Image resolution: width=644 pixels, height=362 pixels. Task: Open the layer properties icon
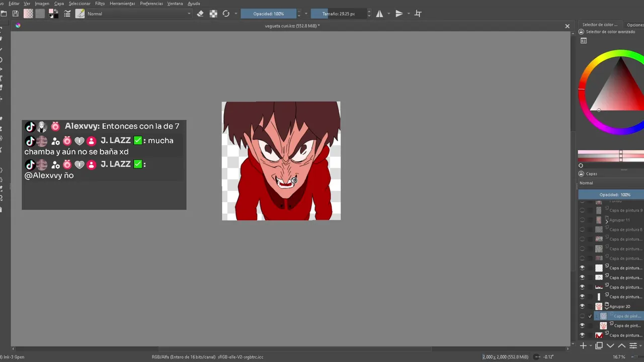pyautogui.click(x=633, y=345)
